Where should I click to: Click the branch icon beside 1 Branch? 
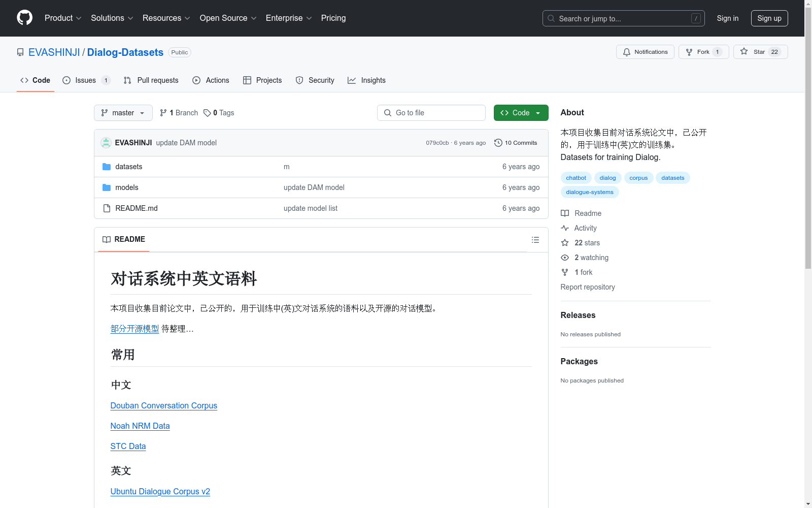click(163, 113)
